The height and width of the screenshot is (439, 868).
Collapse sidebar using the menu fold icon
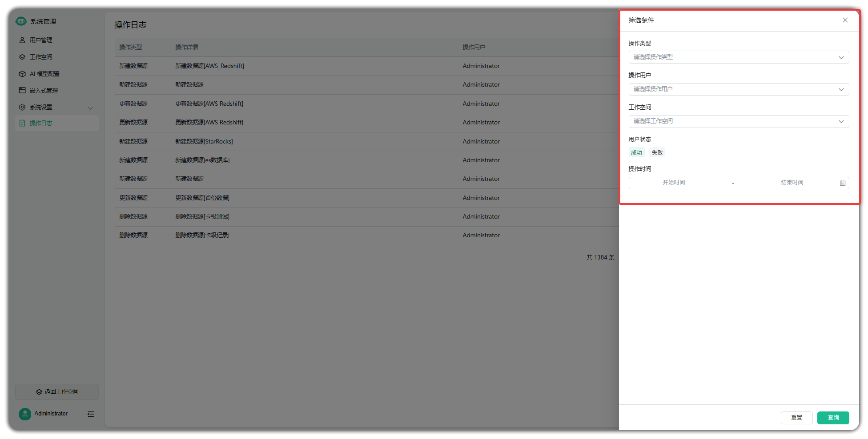(x=91, y=414)
